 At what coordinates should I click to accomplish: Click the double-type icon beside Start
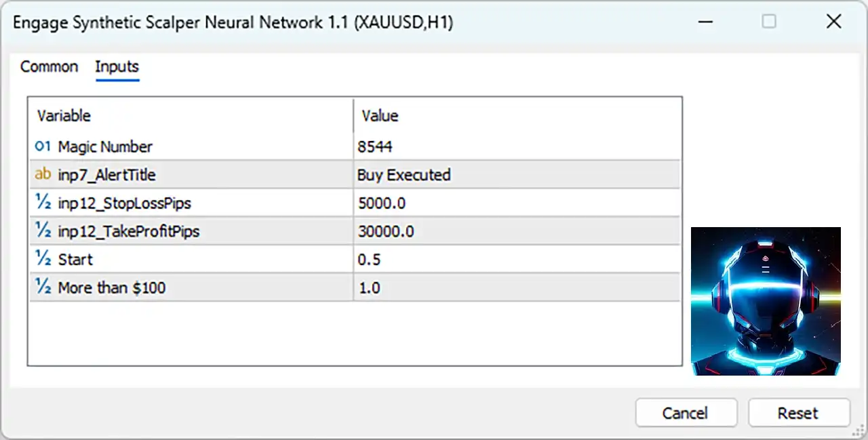coord(43,260)
